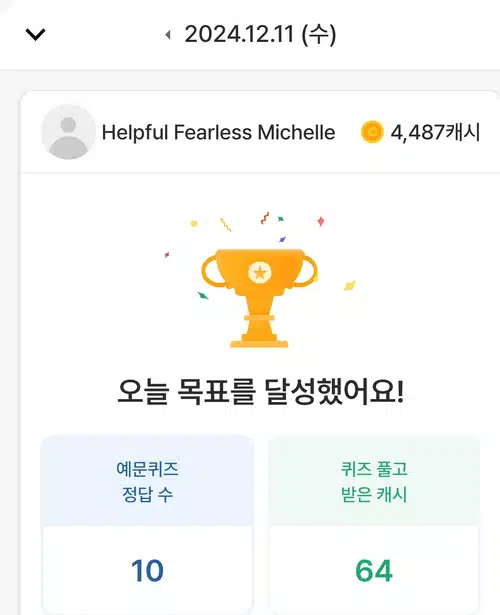Tap the gold coin cash icon
The height and width of the screenshot is (615, 500).
point(372,132)
